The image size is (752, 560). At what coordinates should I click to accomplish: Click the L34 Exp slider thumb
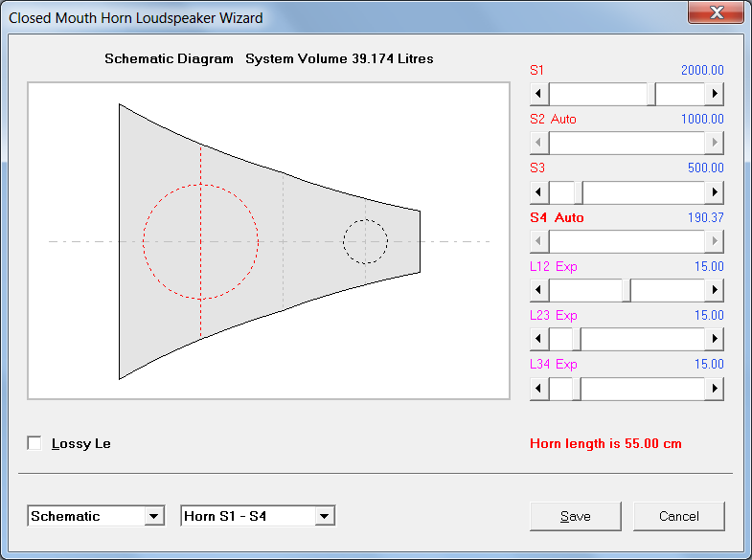577,388
